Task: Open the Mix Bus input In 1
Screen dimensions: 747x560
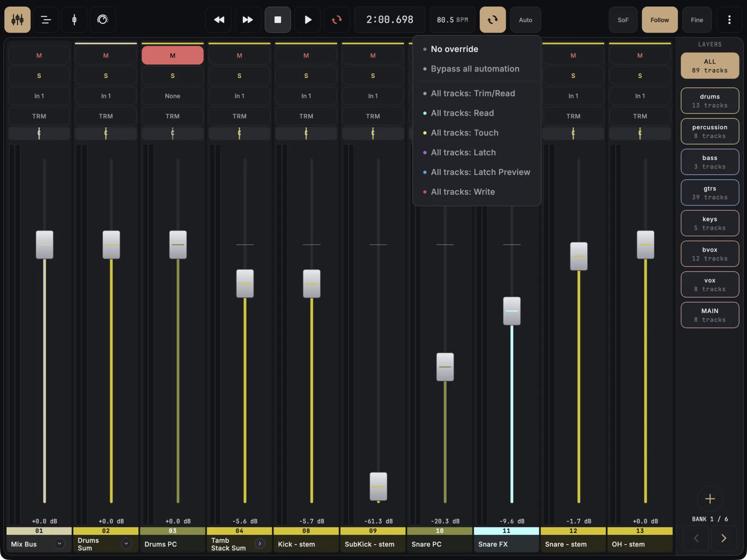Action: click(x=39, y=96)
